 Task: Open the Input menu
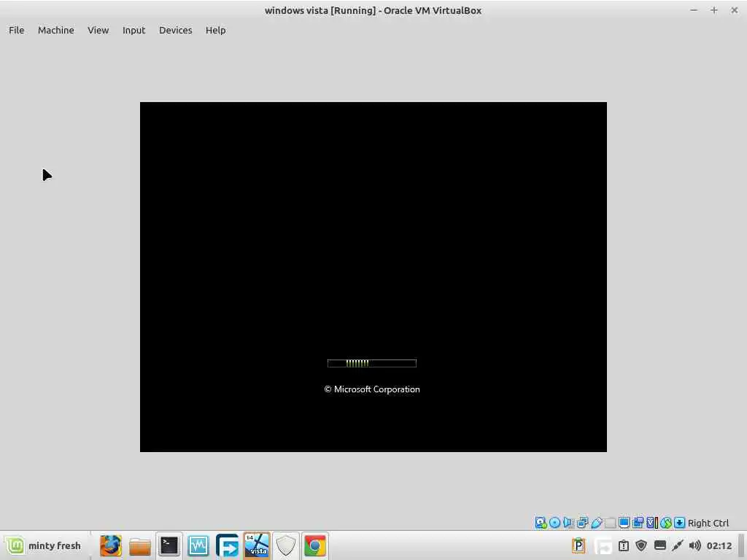(134, 30)
